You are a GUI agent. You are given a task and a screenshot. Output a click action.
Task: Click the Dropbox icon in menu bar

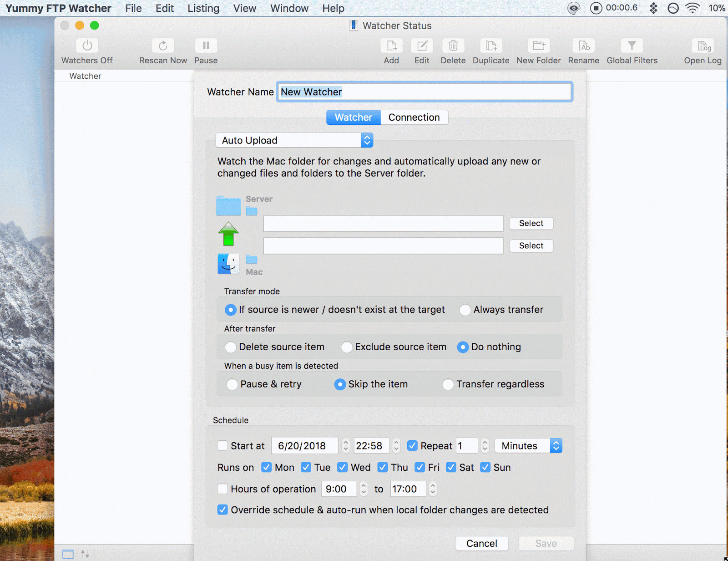tap(653, 8)
